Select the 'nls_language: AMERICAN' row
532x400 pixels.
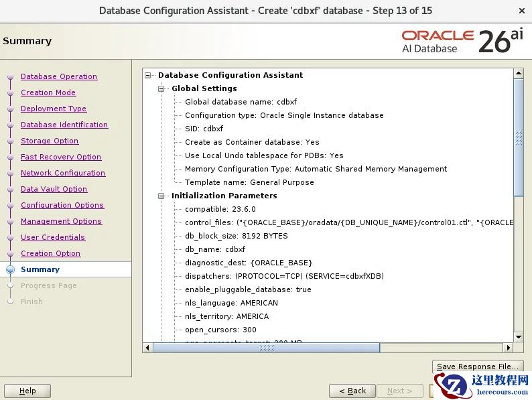[x=231, y=303]
